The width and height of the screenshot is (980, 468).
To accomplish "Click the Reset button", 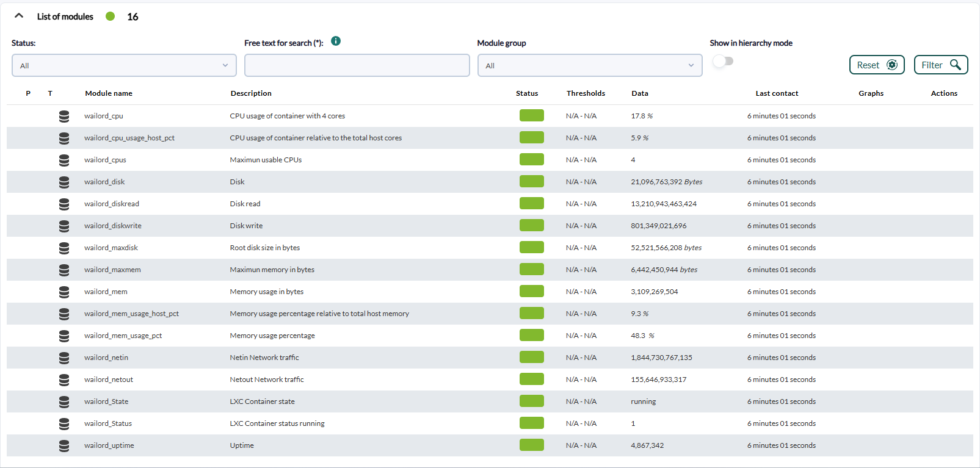I will coord(877,65).
